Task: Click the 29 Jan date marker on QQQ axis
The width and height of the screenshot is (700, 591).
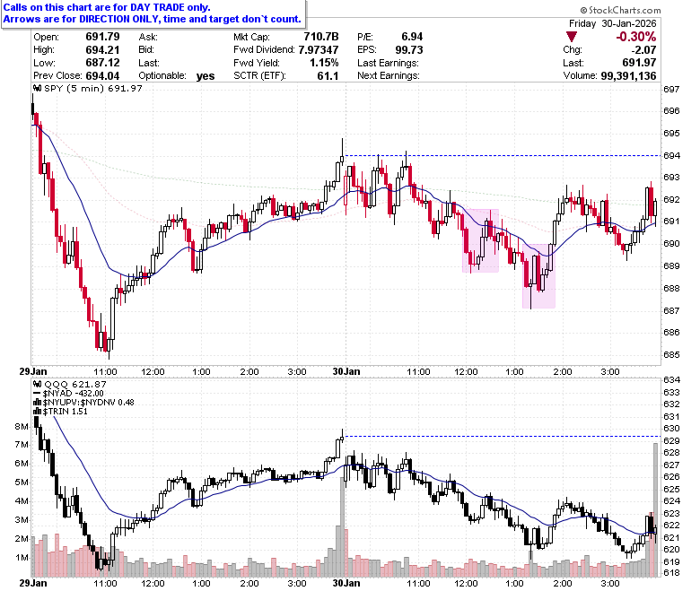Action: coord(32,583)
